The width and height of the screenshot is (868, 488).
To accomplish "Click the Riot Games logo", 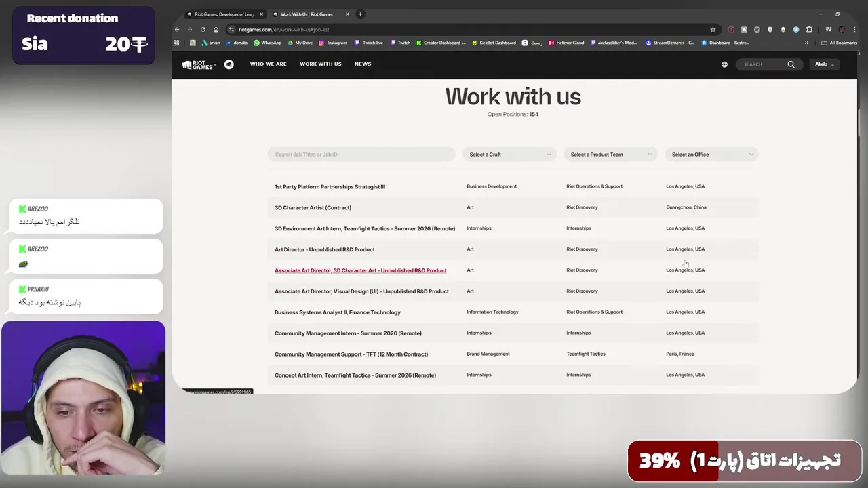I will [199, 64].
